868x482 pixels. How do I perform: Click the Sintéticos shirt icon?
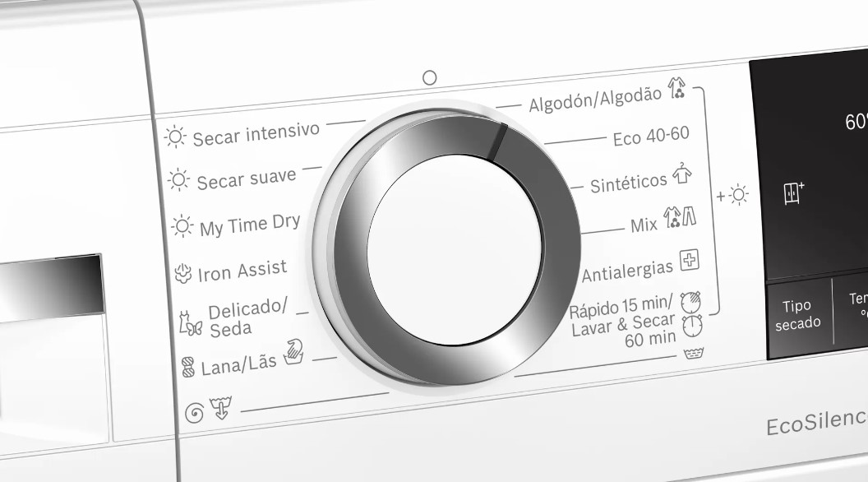[x=682, y=174]
